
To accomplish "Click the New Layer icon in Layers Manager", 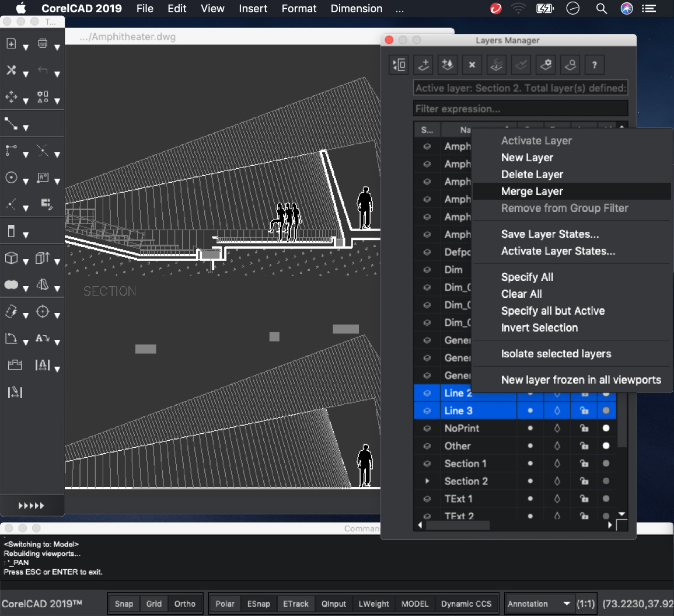I will (x=424, y=65).
